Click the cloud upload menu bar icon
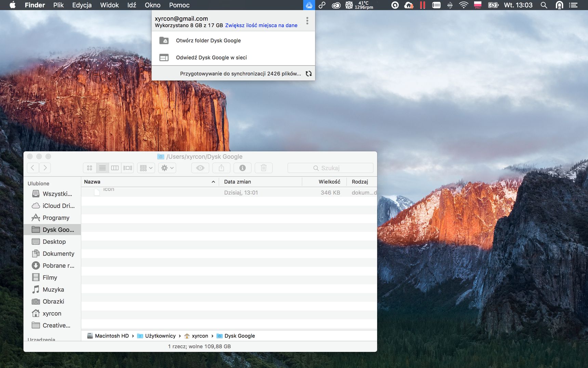588x368 pixels. point(409,5)
